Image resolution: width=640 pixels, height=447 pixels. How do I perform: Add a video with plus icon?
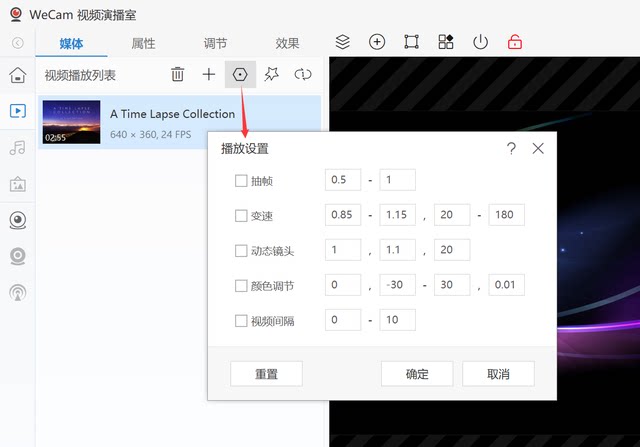209,74
